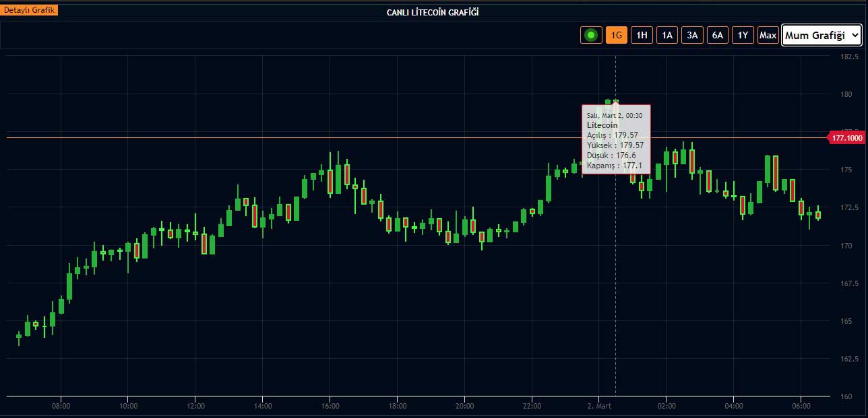This screenshot has height=418, width=868.
Task: Switch to 1A time range
Action: pyautogui.click(x=666, y=35)
